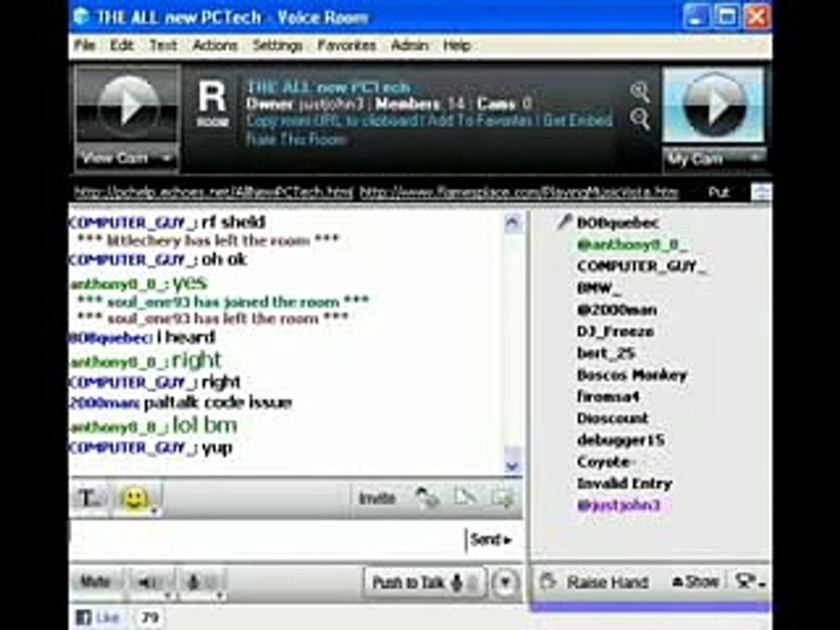Click the Paltalk icon in title bar
Screen dimensions: 840x630
point(82,16)
